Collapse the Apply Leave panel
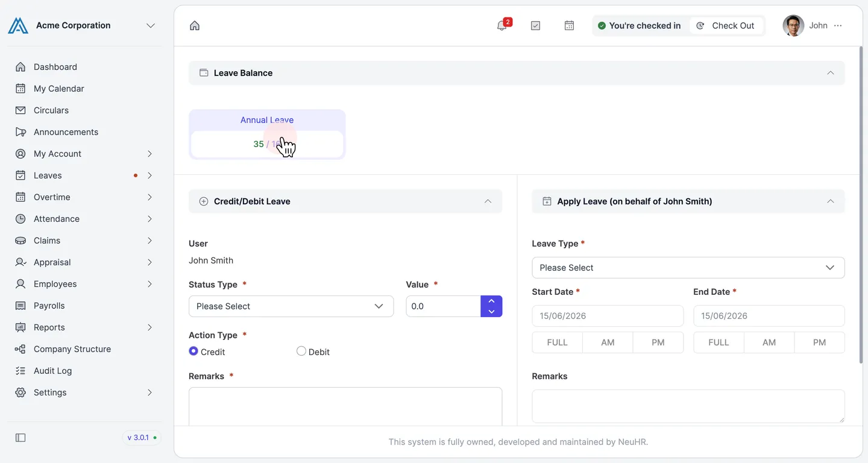Screen dimensions: 868x463 (x=831, y=201)
